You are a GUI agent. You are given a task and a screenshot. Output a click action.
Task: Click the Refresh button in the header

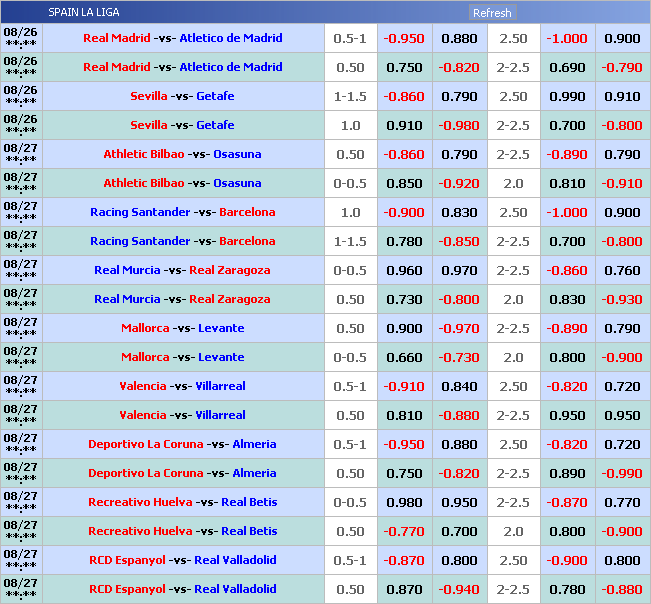coord(492,13)
